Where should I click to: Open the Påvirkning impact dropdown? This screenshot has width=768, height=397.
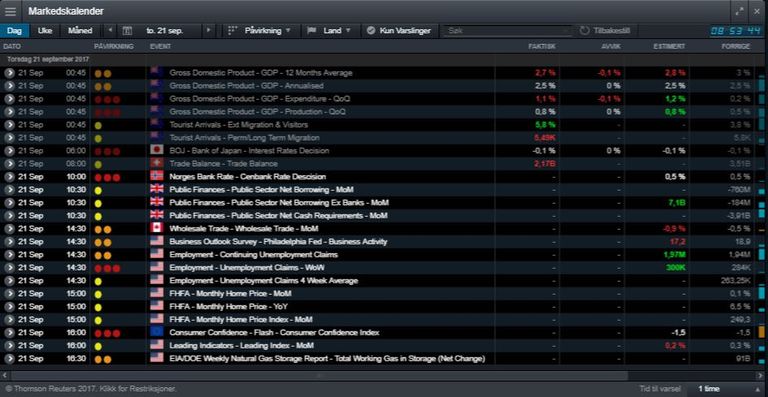pos(260,31)
